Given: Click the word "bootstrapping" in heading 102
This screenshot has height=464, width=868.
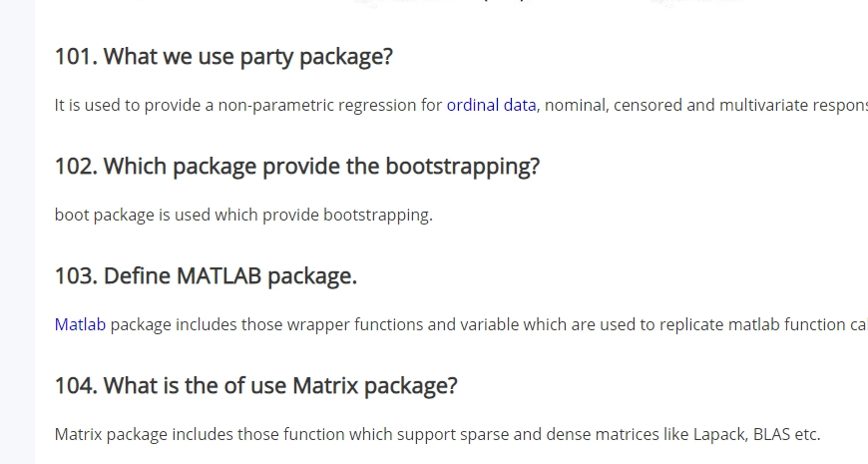Looking at the screenshot, I should click(462, 167).
